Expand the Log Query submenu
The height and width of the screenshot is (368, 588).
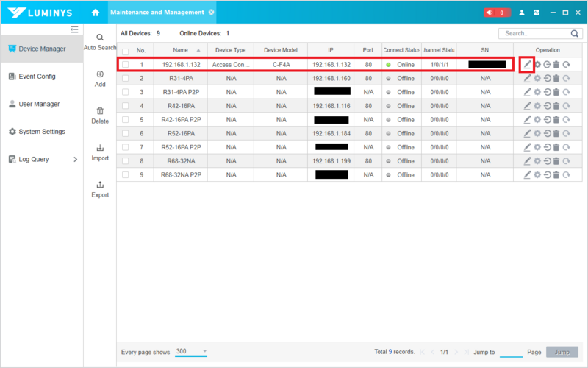pos(76,159)
